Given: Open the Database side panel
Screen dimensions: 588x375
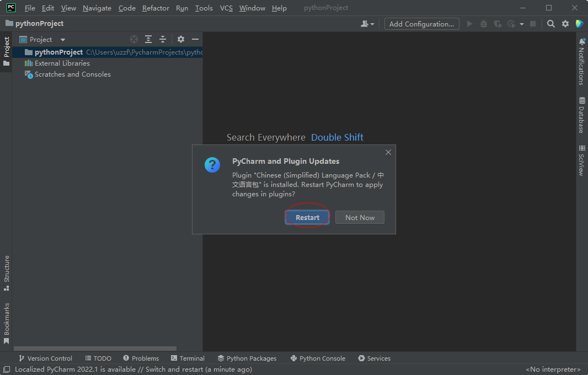Looking at the screenshot, I should tap(581, 115).
